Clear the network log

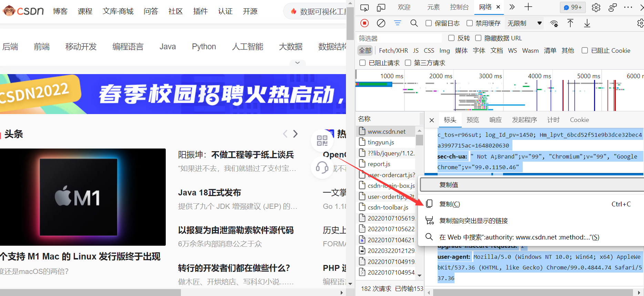pyautogui.click(x=381, y=23)
